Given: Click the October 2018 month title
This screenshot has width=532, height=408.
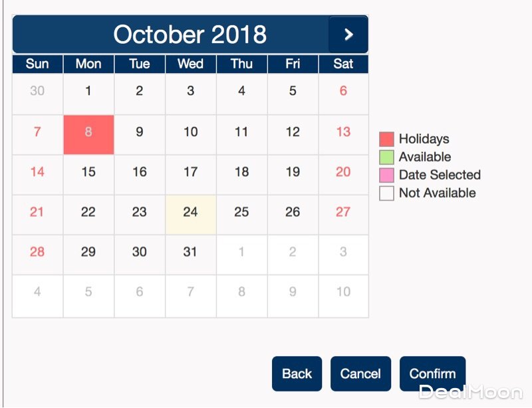Looking at the screenshot, I should pos(190,35).
